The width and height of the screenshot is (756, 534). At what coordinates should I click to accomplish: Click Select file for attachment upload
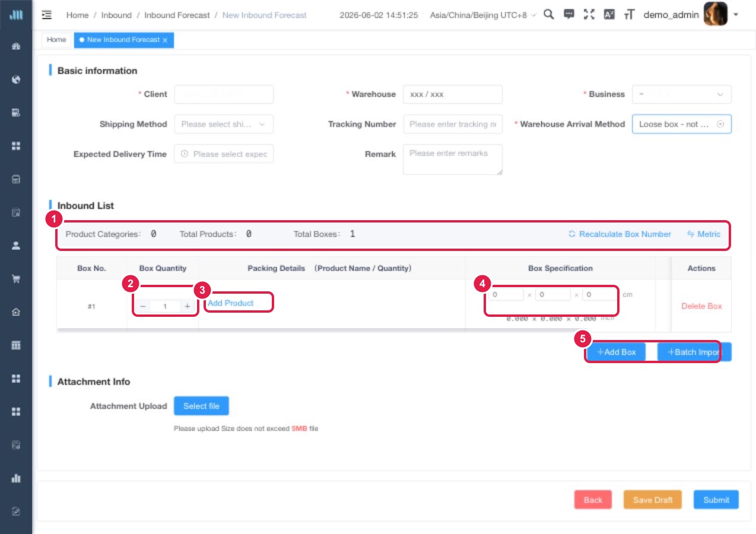[x=201, y=406]
